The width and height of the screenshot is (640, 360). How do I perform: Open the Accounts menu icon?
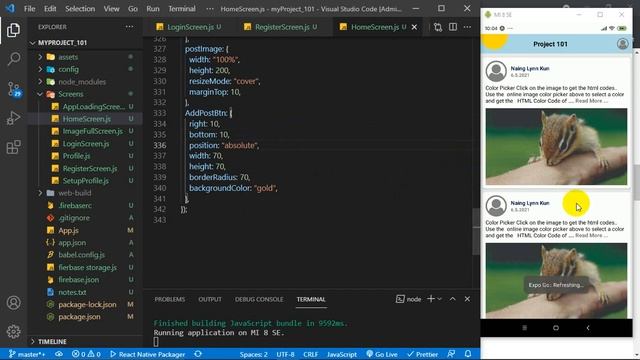click(x=13, y=303)
